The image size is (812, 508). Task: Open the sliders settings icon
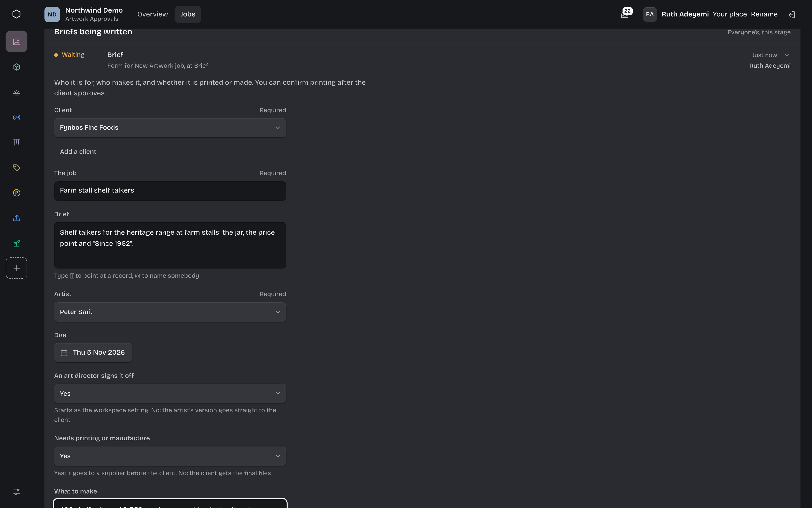tap(16, 492)
